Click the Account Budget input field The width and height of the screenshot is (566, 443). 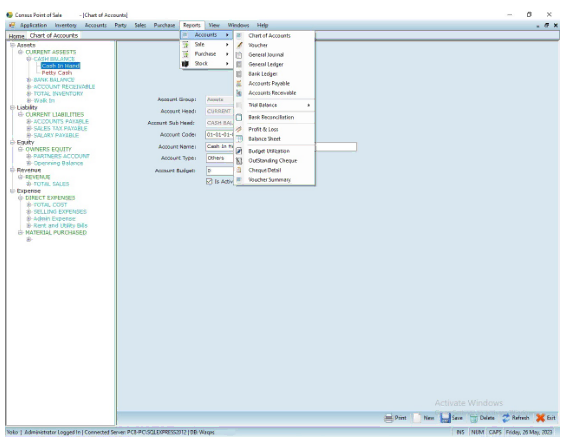coord(220,170)
